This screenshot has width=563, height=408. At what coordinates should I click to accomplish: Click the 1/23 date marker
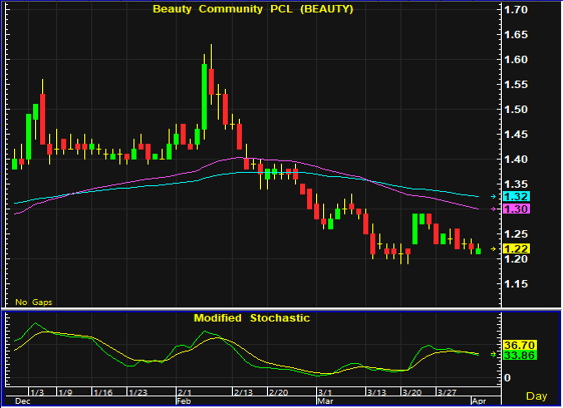click(138, 393)
